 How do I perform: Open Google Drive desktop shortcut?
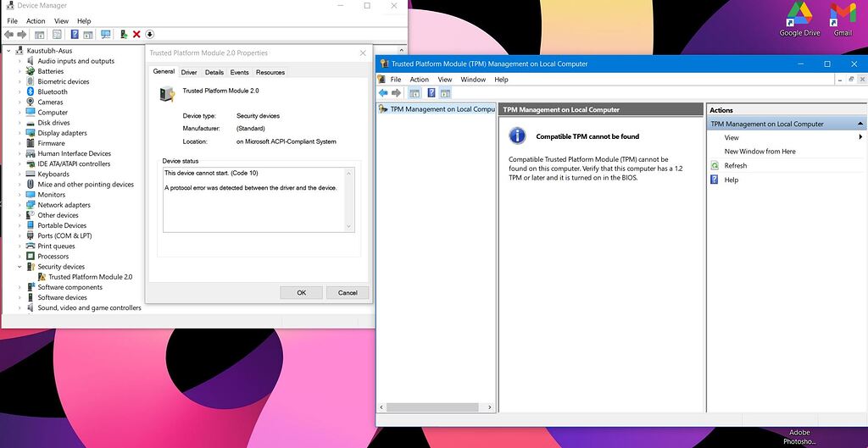(799, 19)
